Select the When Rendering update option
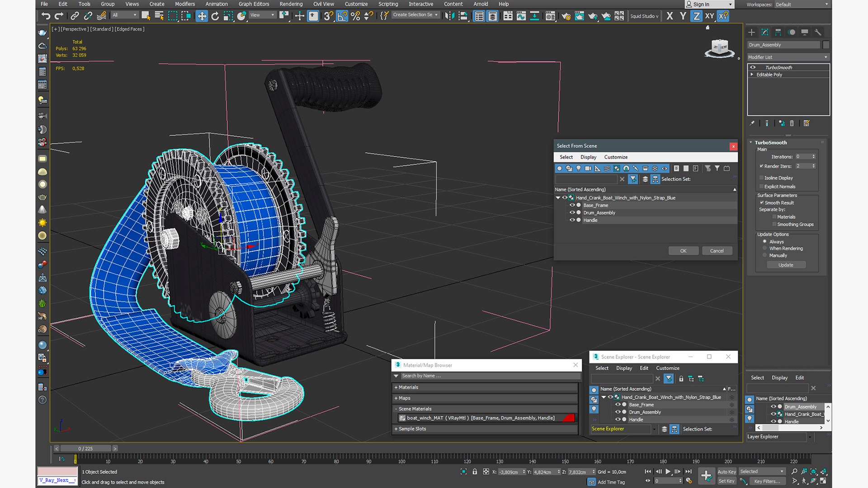The width and height of the screenshot is (868, 488). pyautogui.click(x=765, y=249)
